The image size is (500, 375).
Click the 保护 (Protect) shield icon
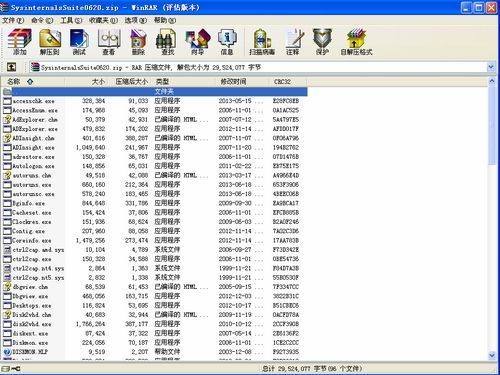click(322, 42)
